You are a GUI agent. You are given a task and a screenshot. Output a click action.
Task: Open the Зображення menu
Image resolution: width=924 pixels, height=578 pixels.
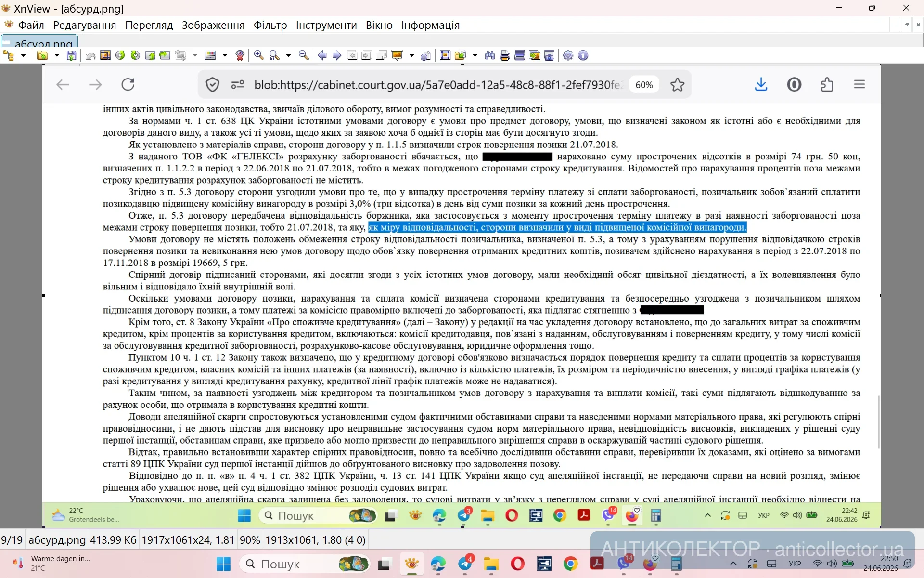[x=213, y=25]
